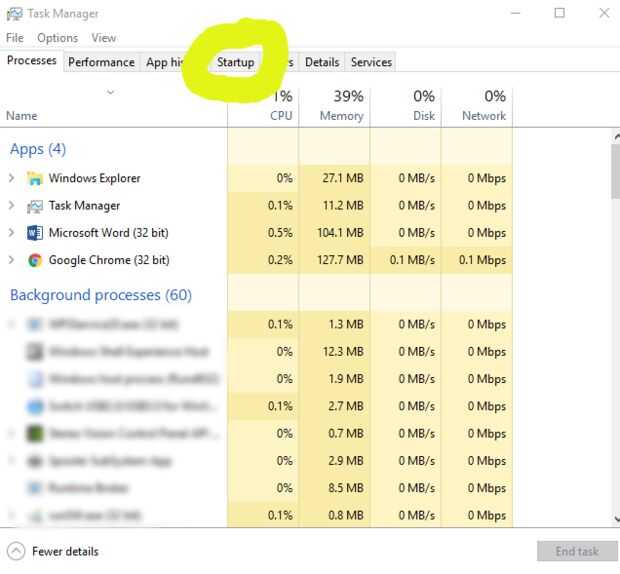Image resolution: width=620 pixels, height=574 pixels.
Task: Minimize the Task Manager window
Action: 515,13
